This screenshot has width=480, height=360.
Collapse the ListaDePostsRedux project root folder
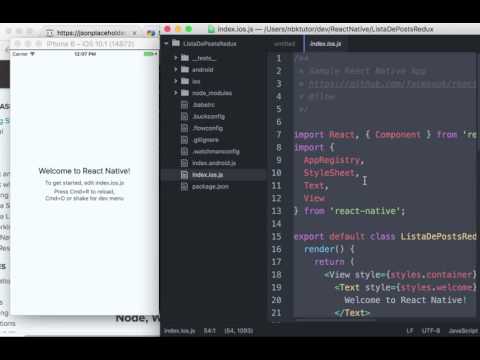166,44
